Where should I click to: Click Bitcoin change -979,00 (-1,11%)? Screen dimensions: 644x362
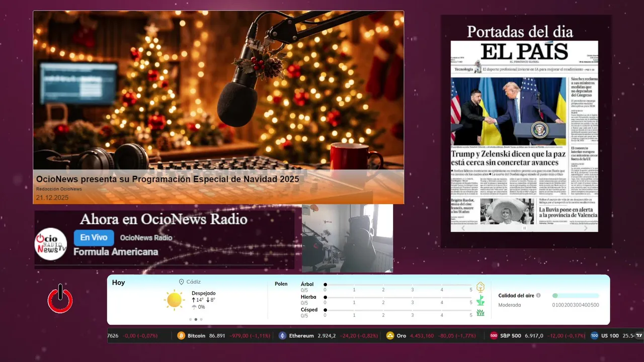pos(250,336)
